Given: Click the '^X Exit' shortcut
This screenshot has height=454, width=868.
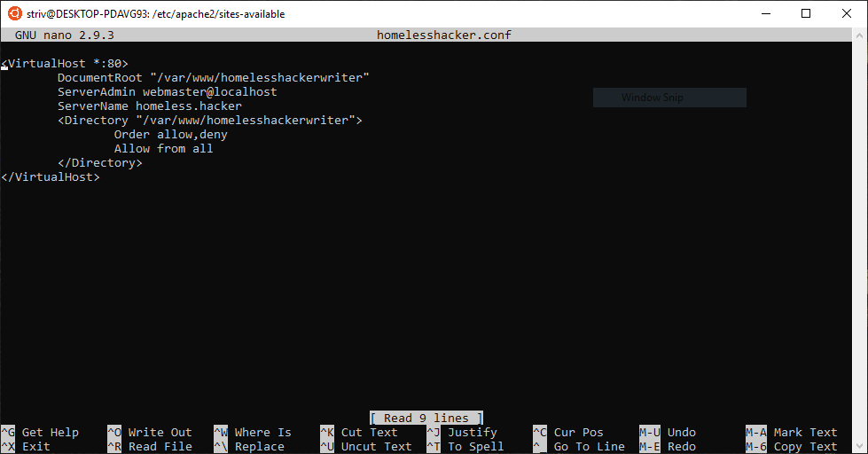Looking at the screenshot, I should 26,446.
